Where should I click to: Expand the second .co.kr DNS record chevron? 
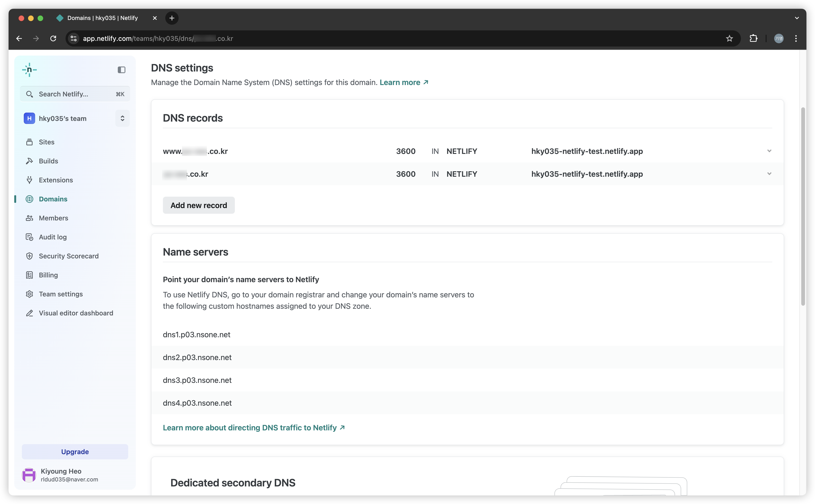coord(769,174)
